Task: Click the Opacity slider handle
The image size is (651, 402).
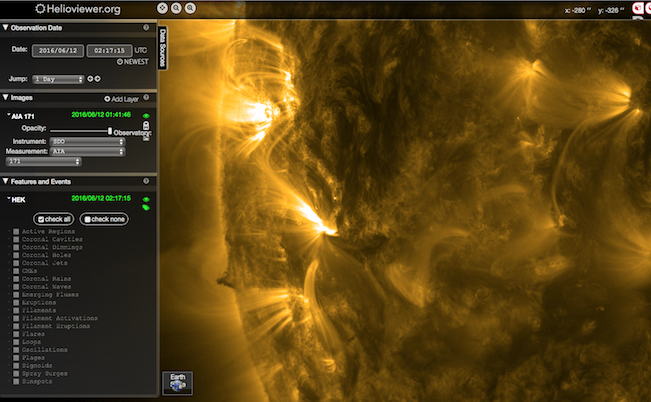Action: click(110, 131)
